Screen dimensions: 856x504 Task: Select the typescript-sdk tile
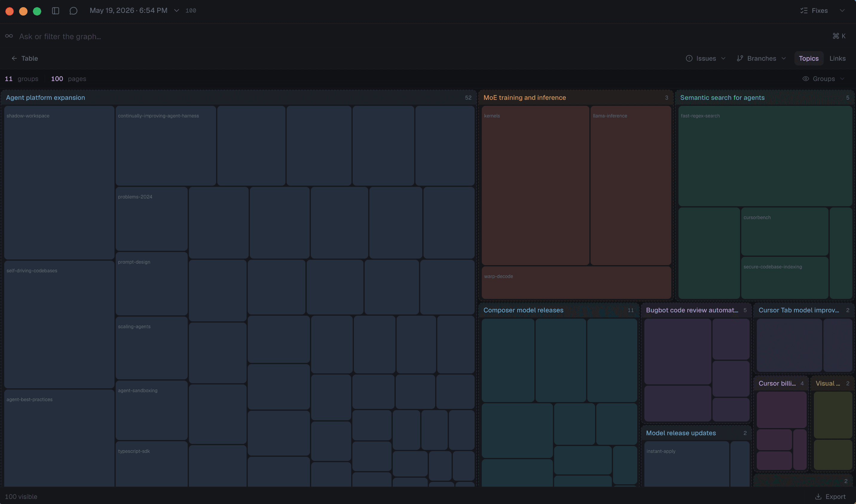[x=152, y=464]
